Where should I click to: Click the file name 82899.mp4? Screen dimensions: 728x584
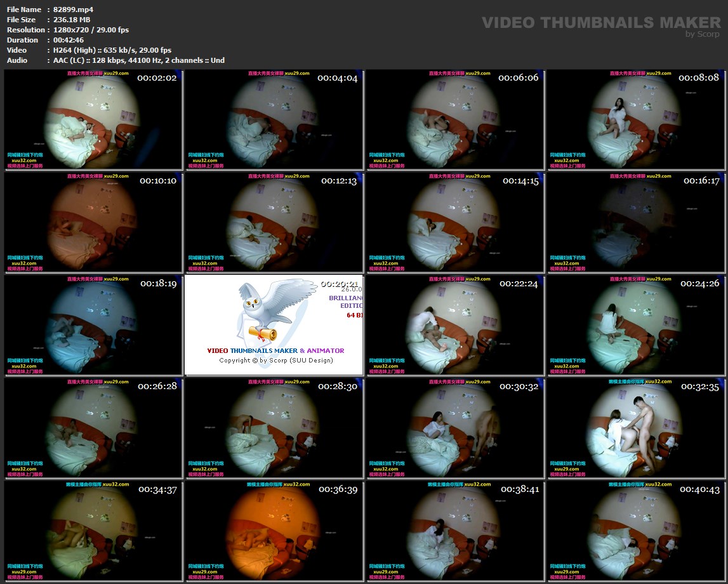(x=73, y=10)
